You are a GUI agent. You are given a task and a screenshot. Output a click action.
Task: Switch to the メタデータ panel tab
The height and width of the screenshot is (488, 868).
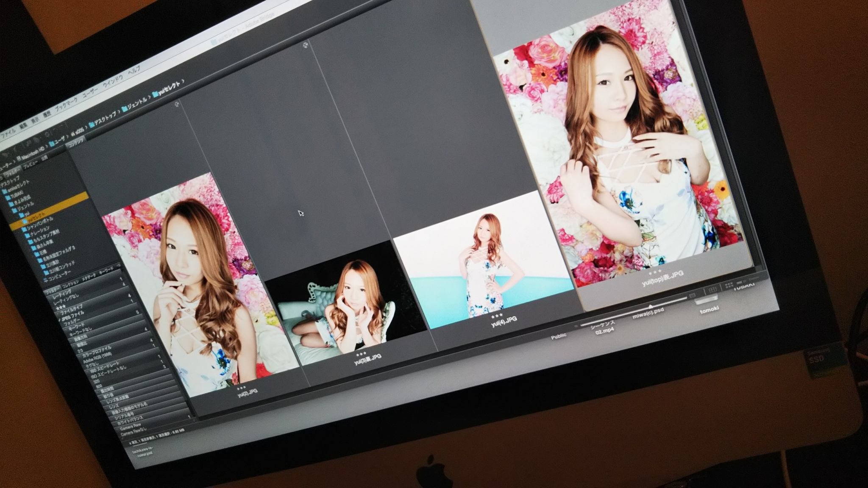pyautogui.click(x=89, y=277)
